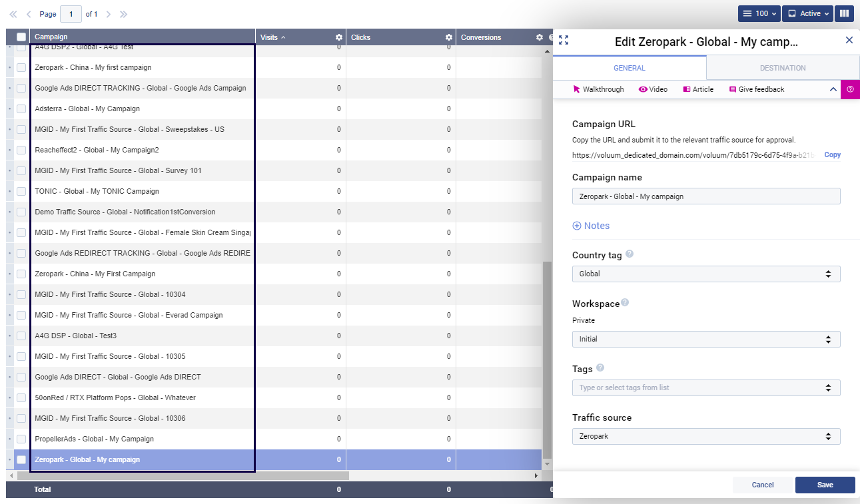Click Country tag help tooltip icon
The height and width of the screenshot is (504, 860).
(x=630, y=254)
